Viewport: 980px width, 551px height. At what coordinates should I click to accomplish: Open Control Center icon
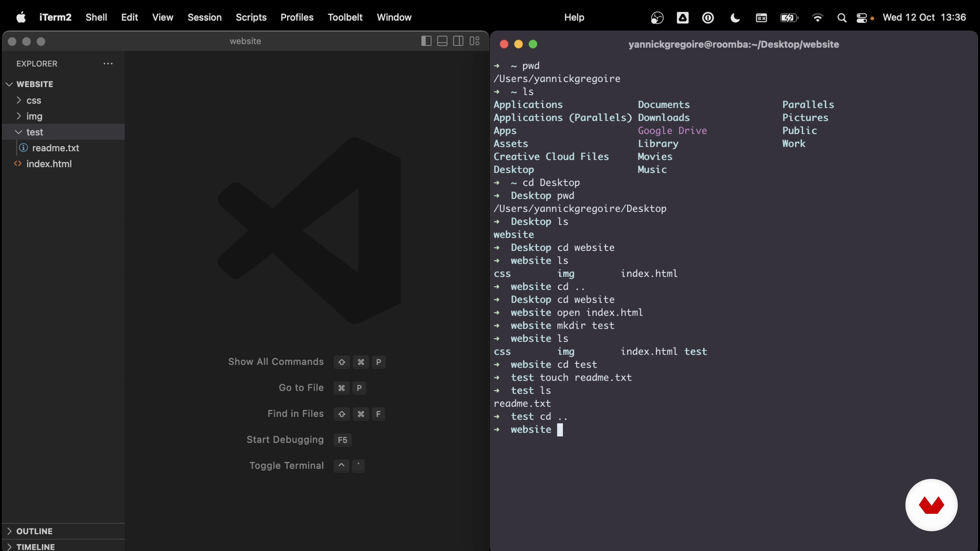862,18
